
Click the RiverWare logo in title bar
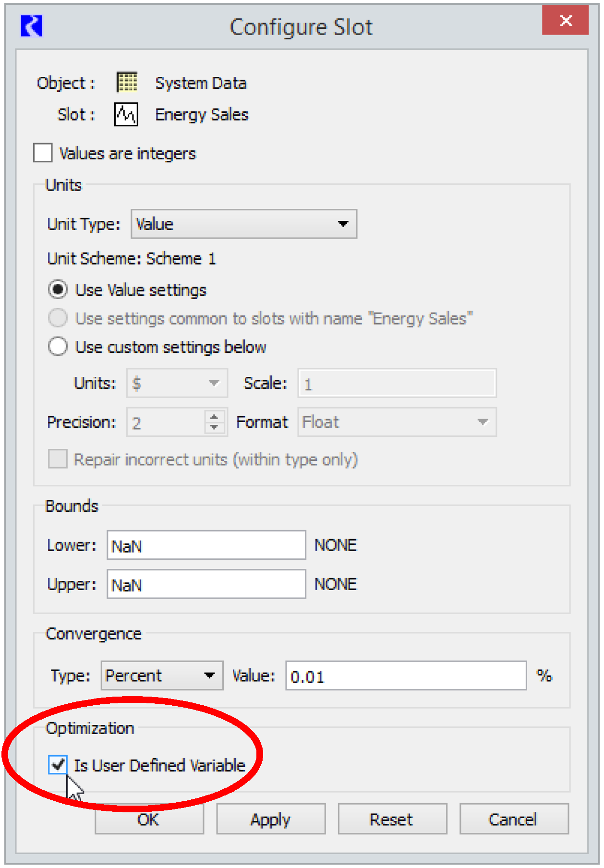coord(32,26)
